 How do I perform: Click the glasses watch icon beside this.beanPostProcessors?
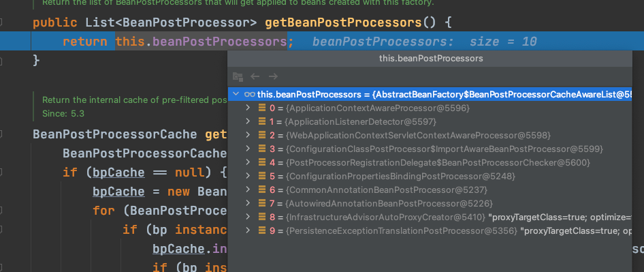[x=250, y=94]
